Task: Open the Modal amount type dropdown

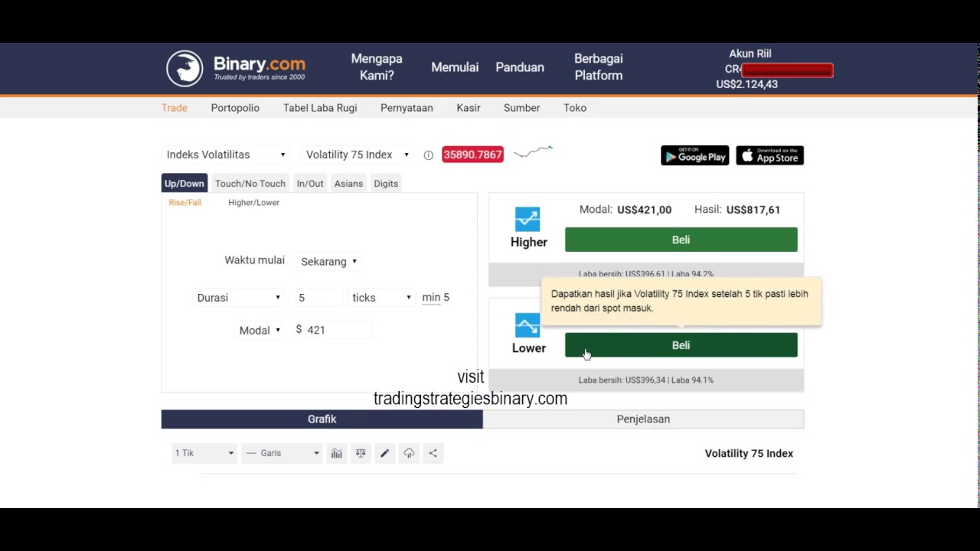Action: pos(260,331)
